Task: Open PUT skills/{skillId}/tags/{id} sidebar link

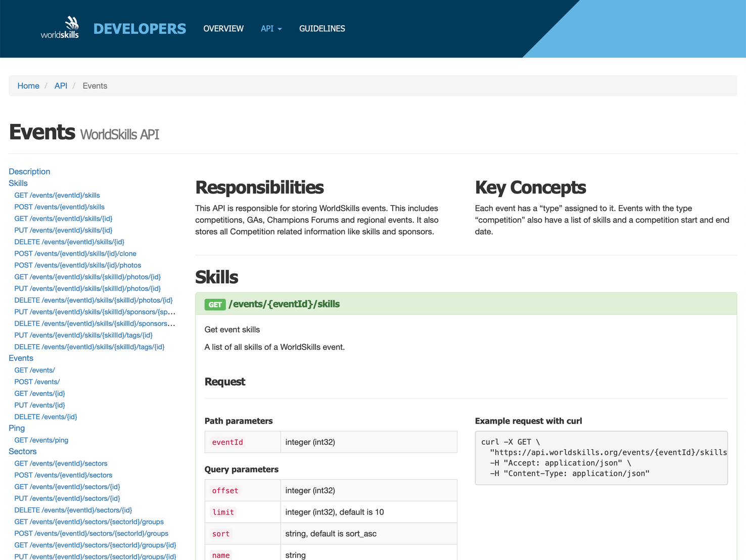Action: pyautogui.click(x=83, y=335)
